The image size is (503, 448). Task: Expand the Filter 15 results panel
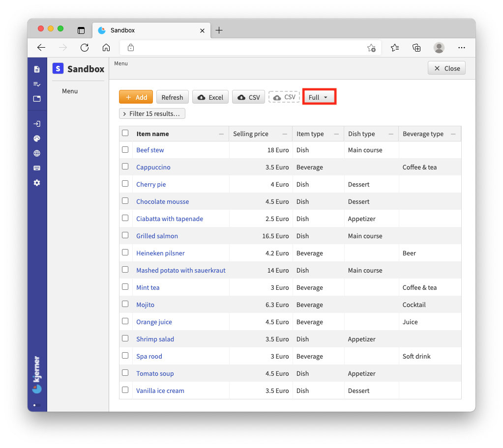click(x=152, y=114)
